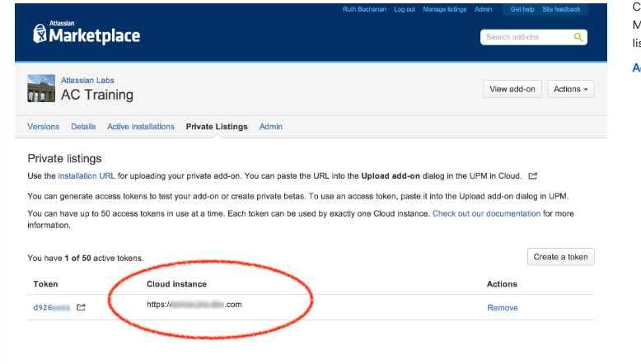Open Manage listings in header
This screenshot has width=641, height=364.
444,9
